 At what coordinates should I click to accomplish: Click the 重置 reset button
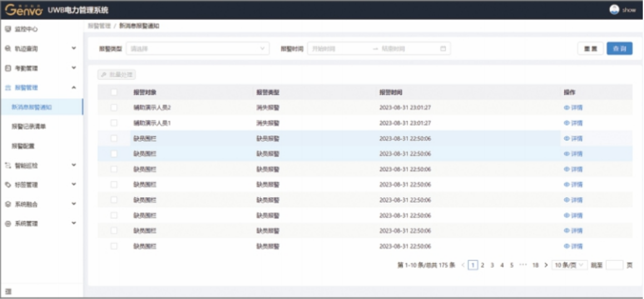coord(591,48)
